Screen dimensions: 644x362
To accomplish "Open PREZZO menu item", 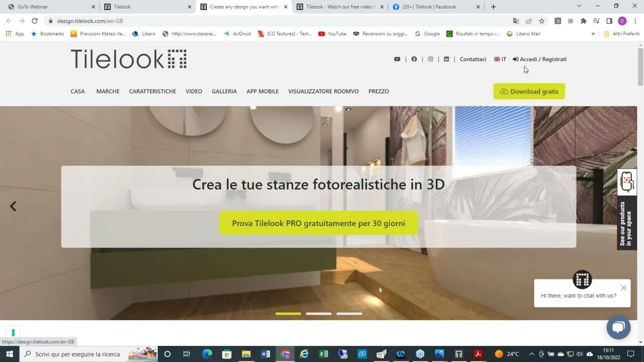I will pyautogui.click(x=378, y=92).
